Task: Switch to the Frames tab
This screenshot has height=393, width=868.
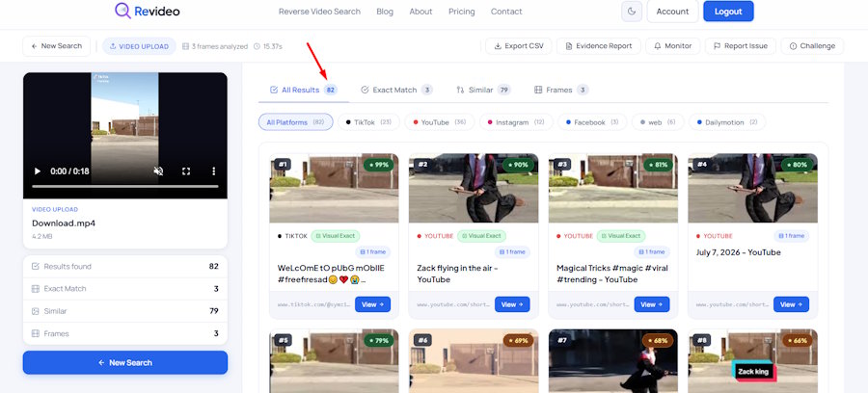Action: 561,90
